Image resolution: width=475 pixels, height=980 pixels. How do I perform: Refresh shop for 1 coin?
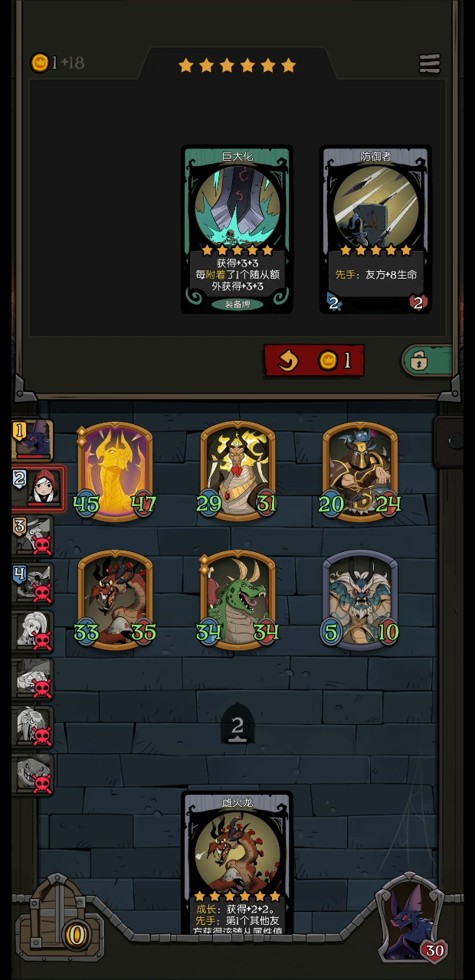click(314, 360)
